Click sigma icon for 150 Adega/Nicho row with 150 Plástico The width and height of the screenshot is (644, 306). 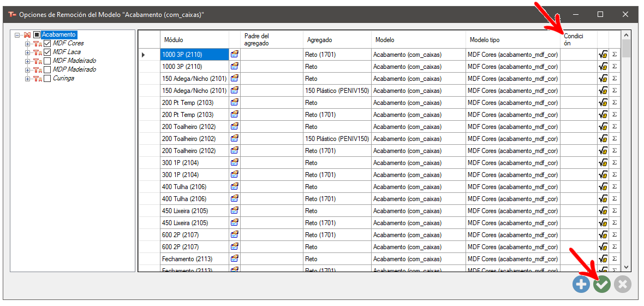coord(615,91)
